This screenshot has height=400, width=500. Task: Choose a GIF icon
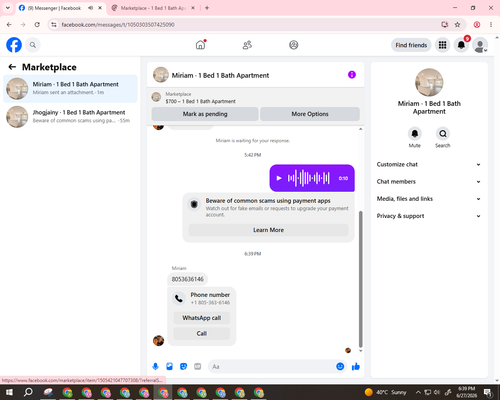point(198,367)
